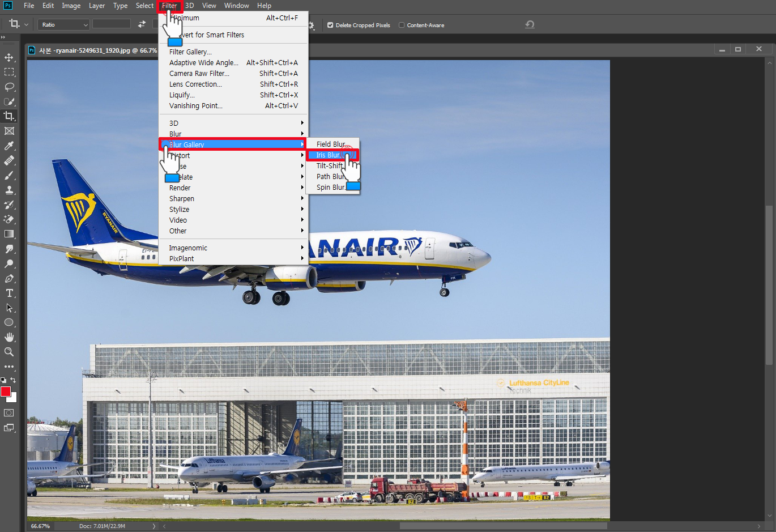
Task: Open the Edit Toolbar three-dots button
Action: [9, 367]
